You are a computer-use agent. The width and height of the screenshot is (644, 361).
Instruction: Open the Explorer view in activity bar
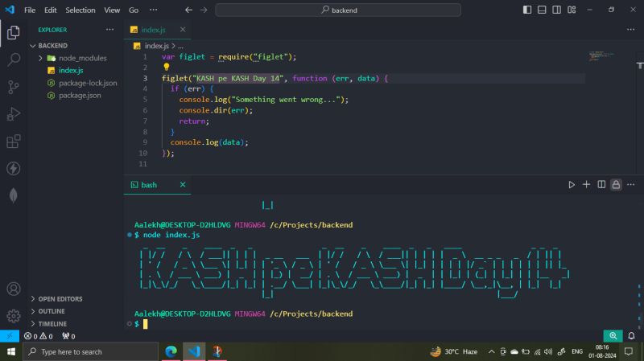13,32
